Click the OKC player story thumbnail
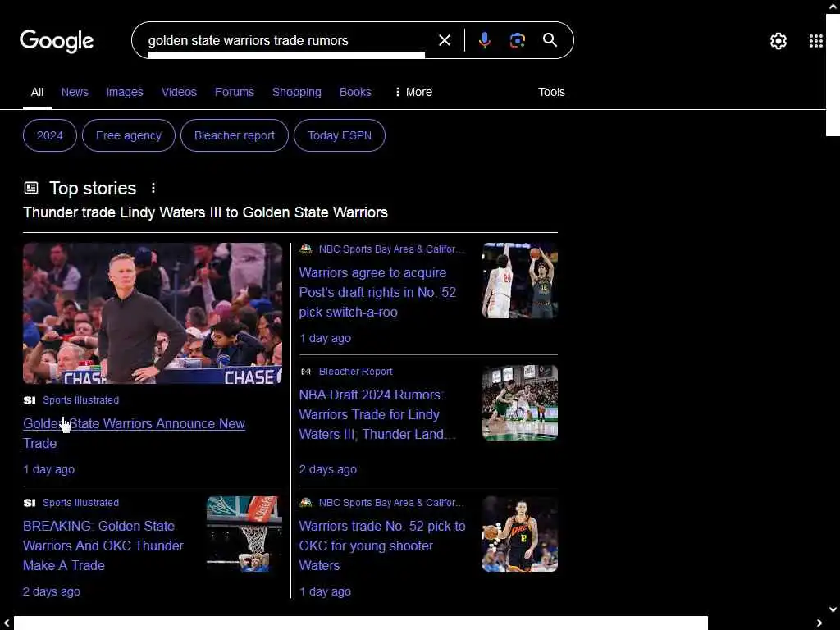The image size is (840, 630). click(519, 534)
